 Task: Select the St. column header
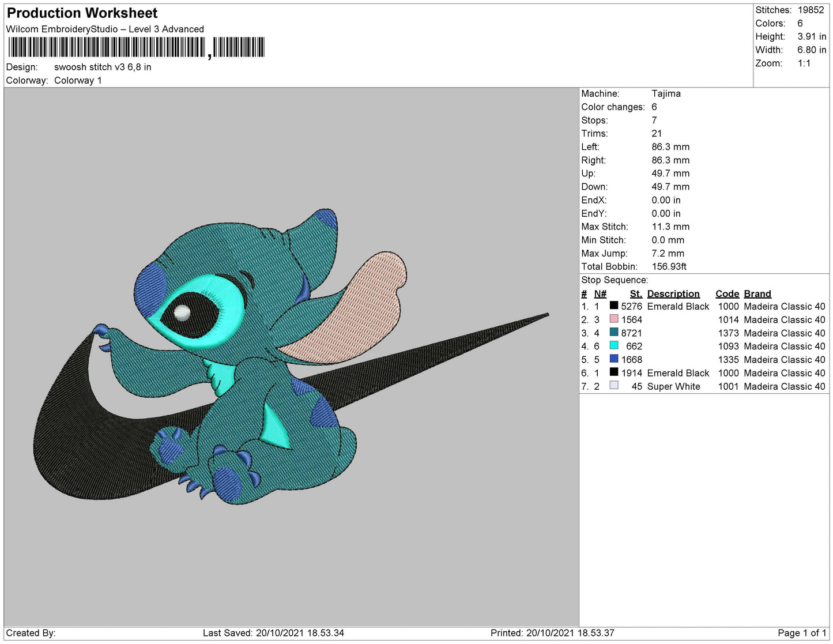tap(635, 293)
